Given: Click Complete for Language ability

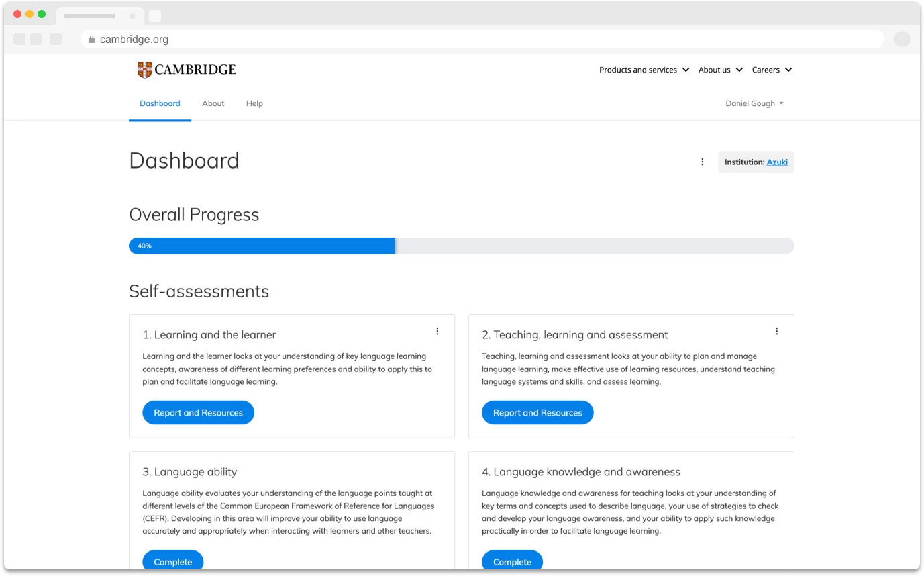Looking at the screenshot, I should (x=172, y=561).
